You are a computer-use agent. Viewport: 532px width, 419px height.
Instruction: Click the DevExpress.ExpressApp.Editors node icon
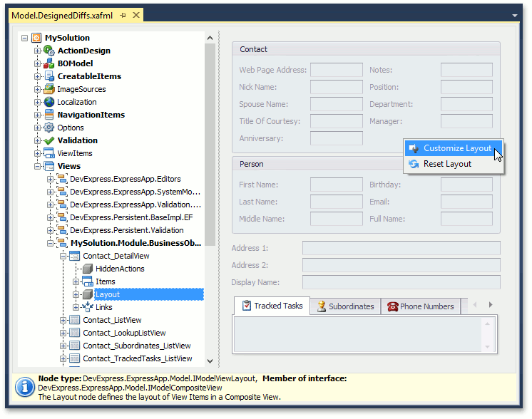(62, 179)
